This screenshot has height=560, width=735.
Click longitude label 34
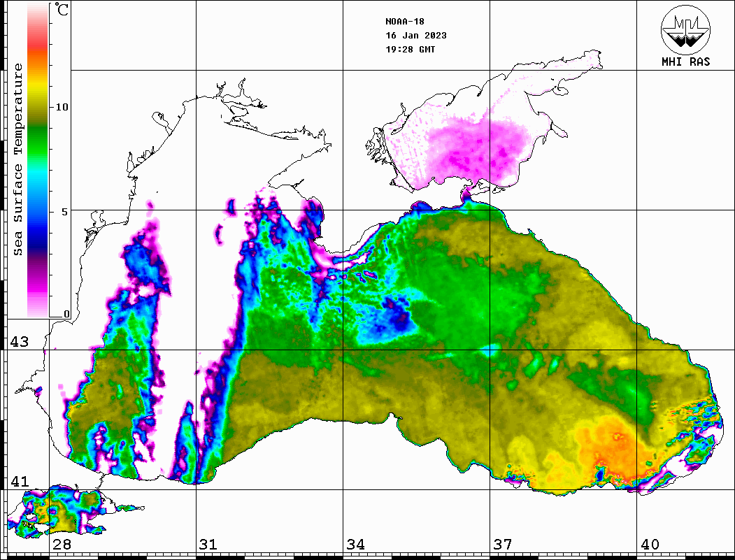[x=356, y=544]
